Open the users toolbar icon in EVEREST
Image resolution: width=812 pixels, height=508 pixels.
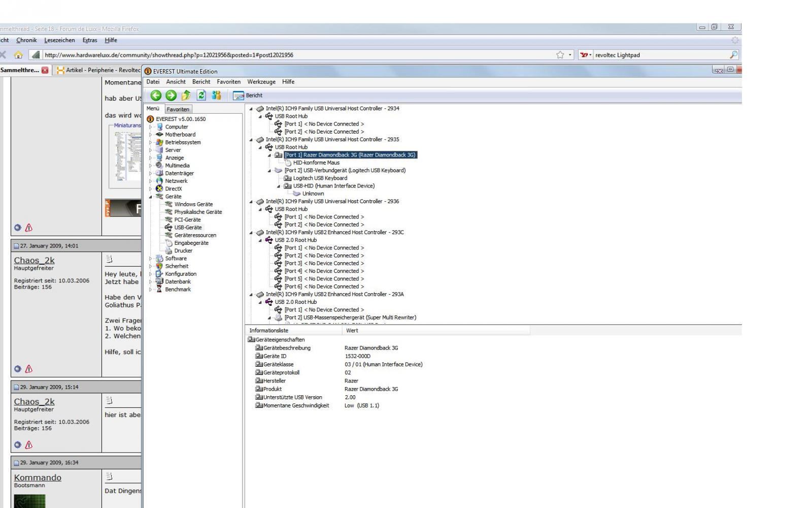click(x=217, y=95)
